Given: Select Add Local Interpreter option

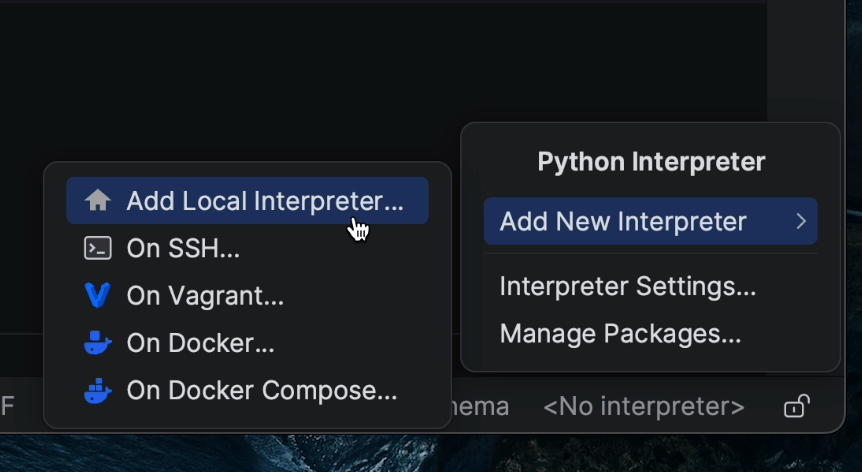Looking at the screenshot, I should [x=265, y=201].
